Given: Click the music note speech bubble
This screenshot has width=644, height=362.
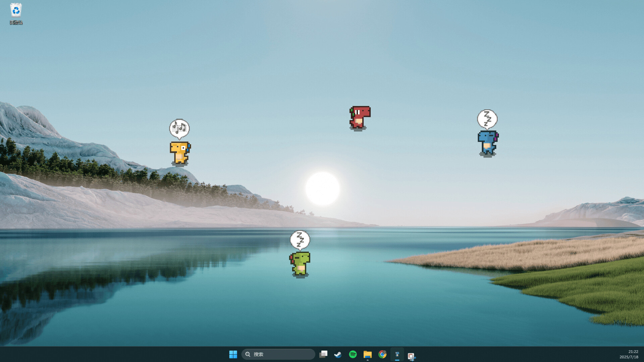Looking at the screenshot, I should tap(179, 128).
